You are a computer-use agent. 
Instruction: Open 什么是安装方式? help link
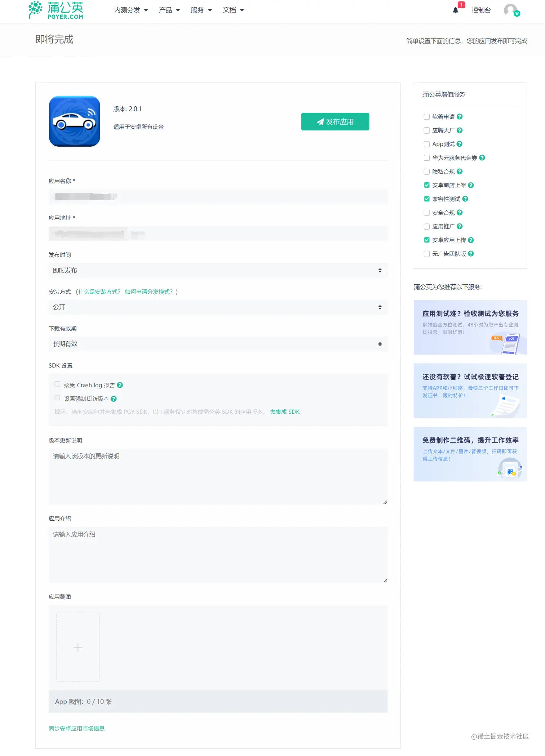pyautogui.click(x=99, y=292)
